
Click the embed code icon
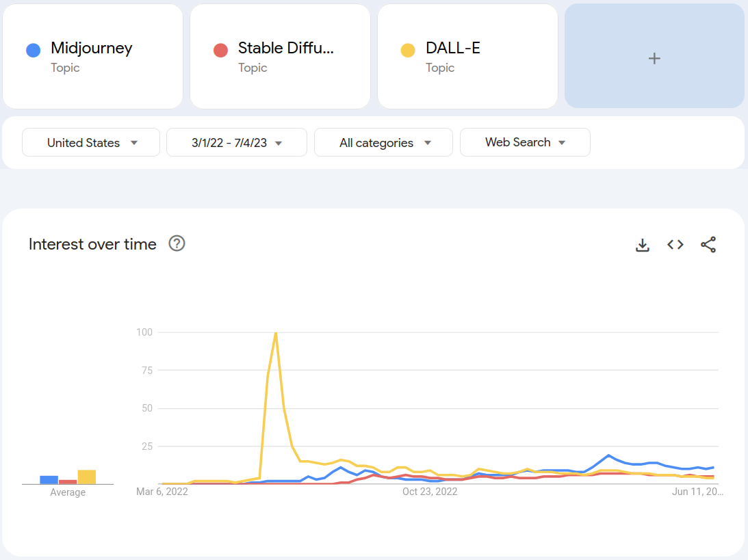pos(675,245)
